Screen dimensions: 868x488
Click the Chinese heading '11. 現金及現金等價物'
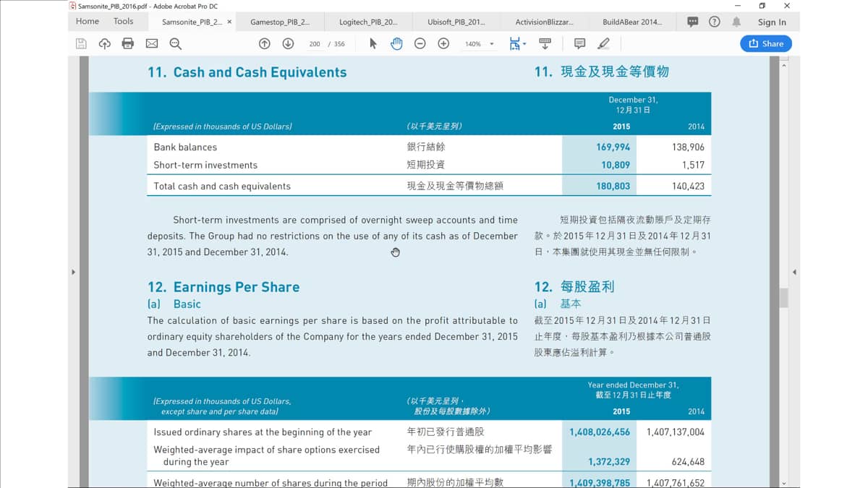pos(602,72)
